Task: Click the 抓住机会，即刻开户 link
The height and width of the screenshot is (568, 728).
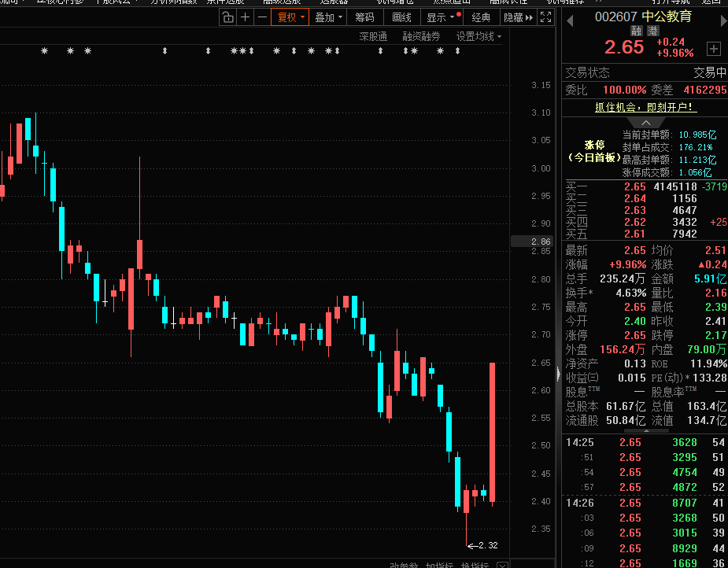Action: point(645,107)
